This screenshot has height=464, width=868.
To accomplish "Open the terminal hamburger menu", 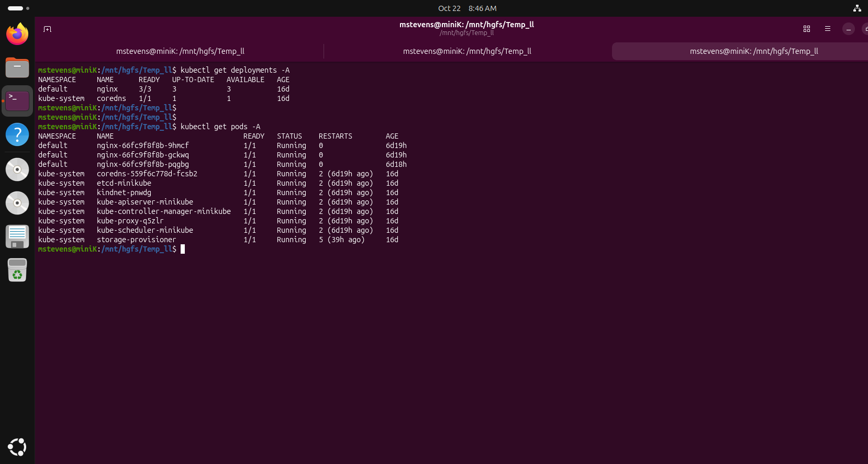I will (x=828, y=29).
